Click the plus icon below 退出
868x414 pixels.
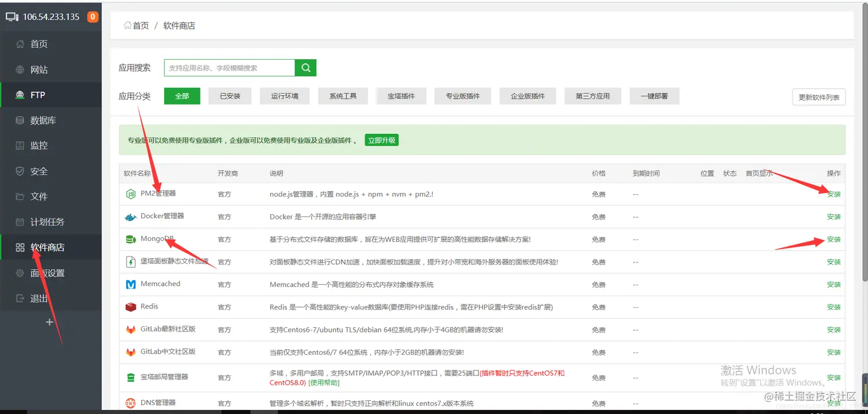click(49, 322)
